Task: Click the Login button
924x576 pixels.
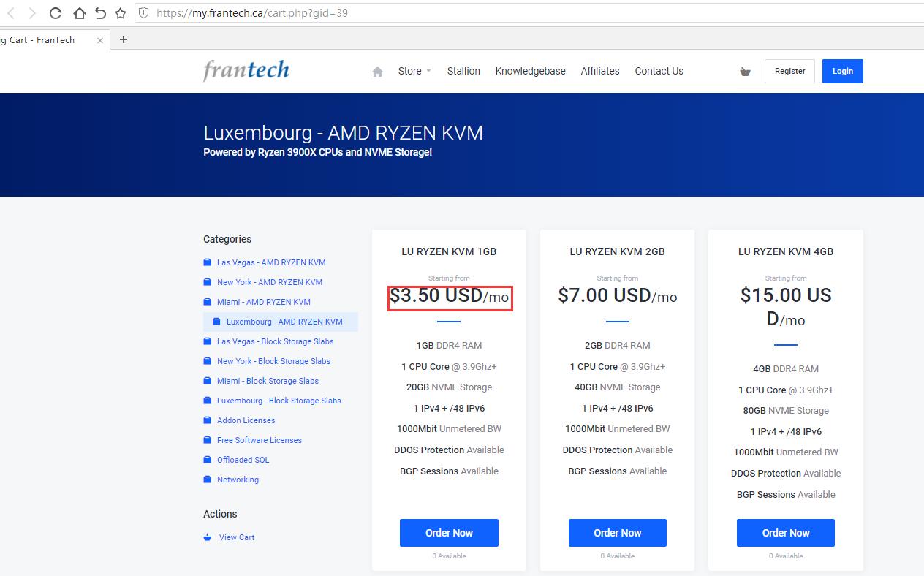Action: [x=842, y=71]
